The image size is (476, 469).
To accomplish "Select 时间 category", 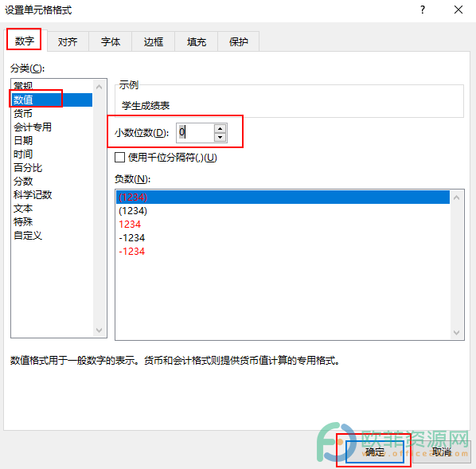I will (52, 154).
